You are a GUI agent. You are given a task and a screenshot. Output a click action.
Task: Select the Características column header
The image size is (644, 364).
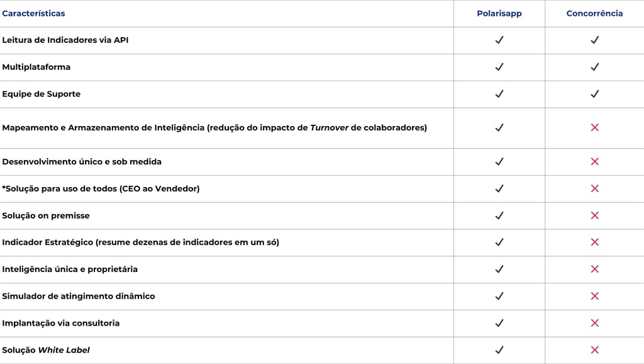[33, 13]
